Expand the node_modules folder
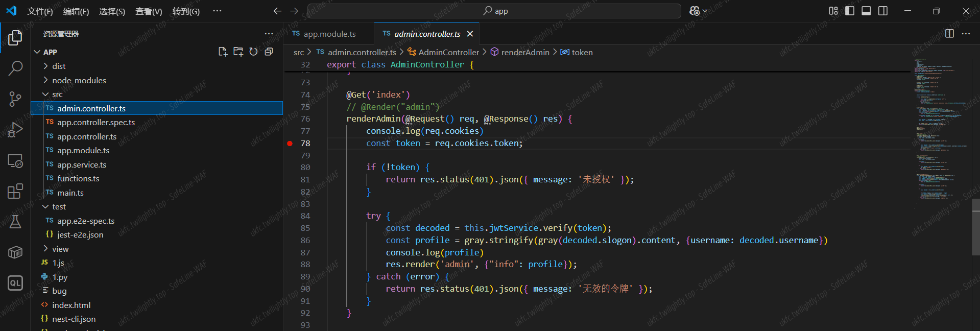Viewport: 980px width, 331px height. [x=79, y=81]
